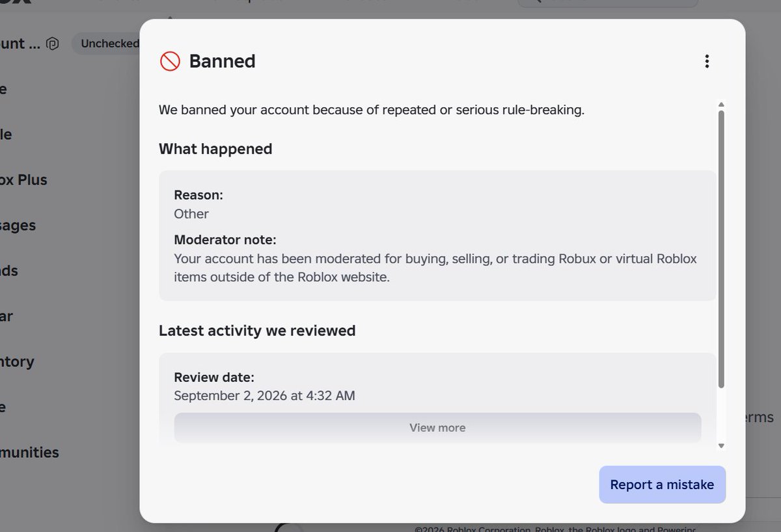This screenshot has height=532, width=781.
Task: Click the 'Reason:' label
Action: point(199,194)
